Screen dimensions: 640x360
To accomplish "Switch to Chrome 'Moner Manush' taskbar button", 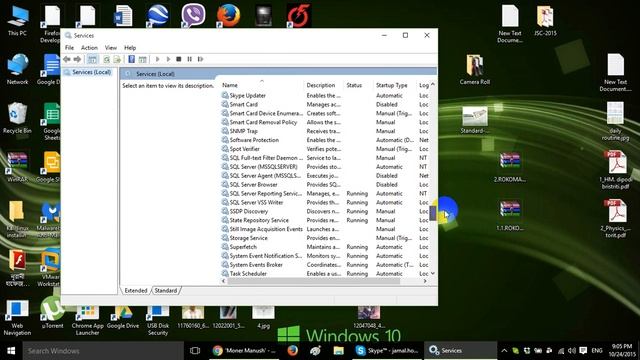I will pyautogui.click(x=244, y=351).
